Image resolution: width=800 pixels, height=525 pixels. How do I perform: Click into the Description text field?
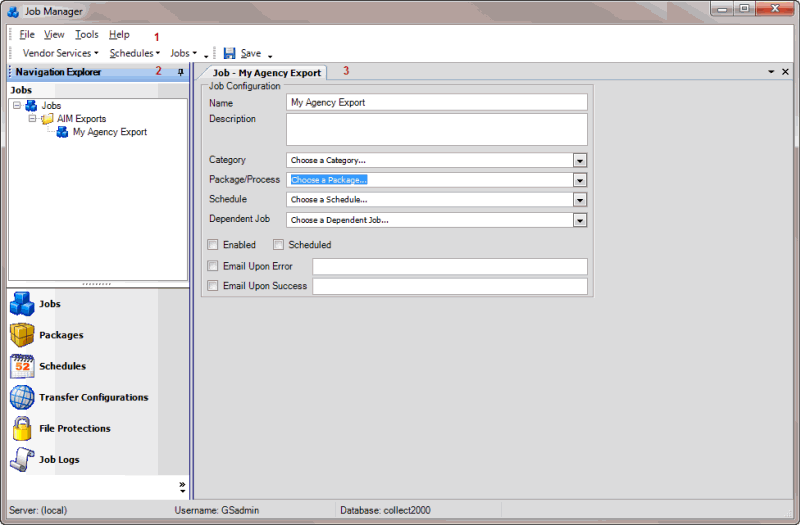point(436,129)
